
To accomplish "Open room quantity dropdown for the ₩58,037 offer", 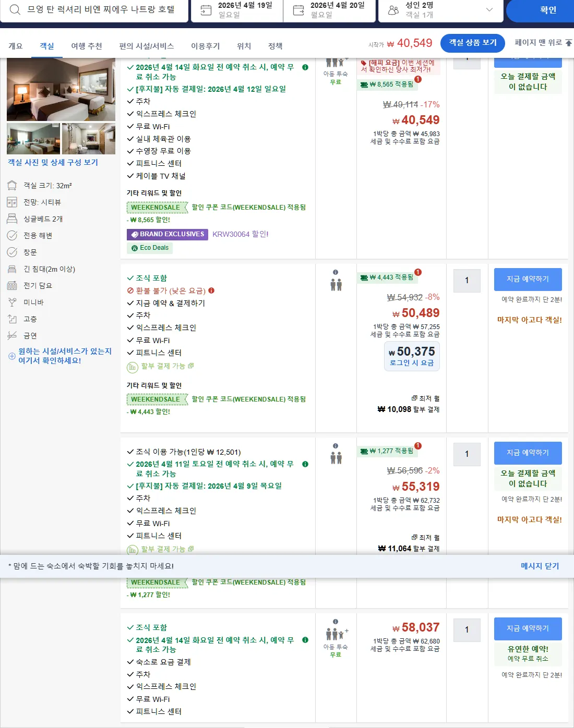I will 467,630.
